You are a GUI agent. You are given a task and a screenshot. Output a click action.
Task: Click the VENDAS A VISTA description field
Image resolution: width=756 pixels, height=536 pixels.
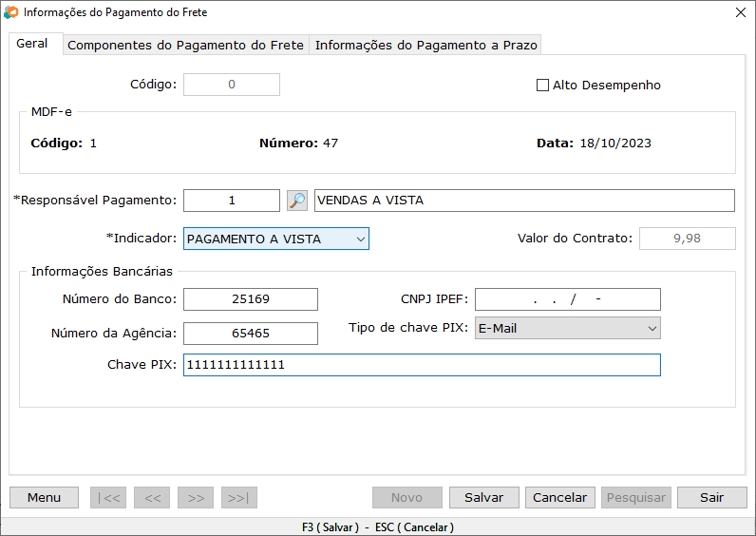coord(524,201)
